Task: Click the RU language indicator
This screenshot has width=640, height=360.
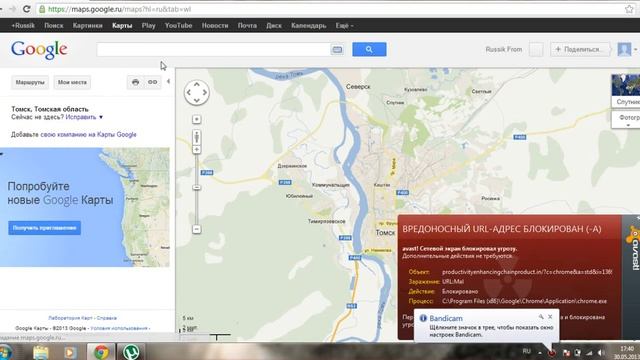Action: 527,351
